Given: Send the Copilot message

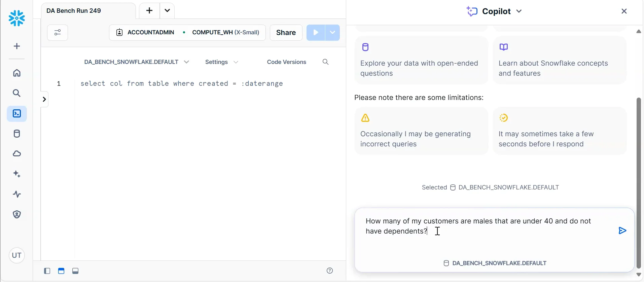Looking at the screenshot, I should click(622, 231).
